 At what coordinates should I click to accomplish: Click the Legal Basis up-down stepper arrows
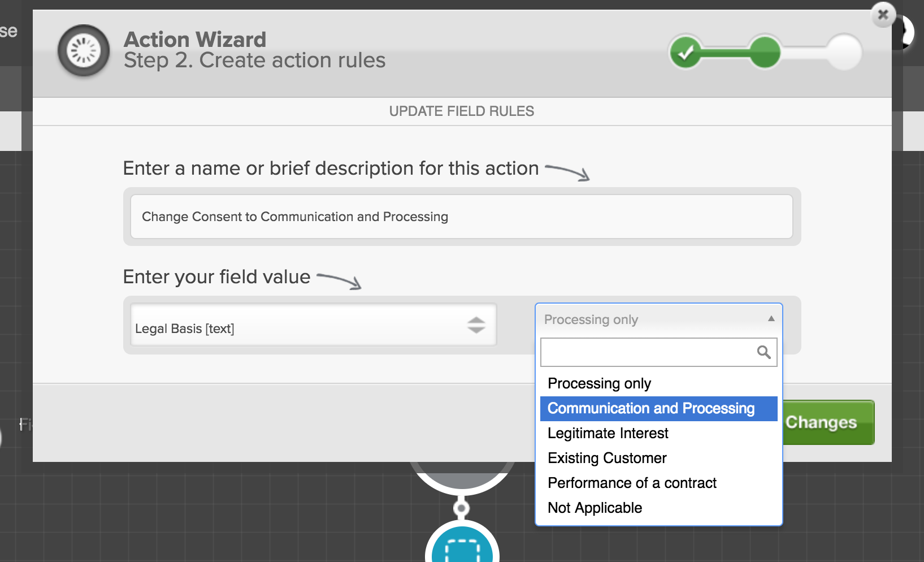coord(476,325)
